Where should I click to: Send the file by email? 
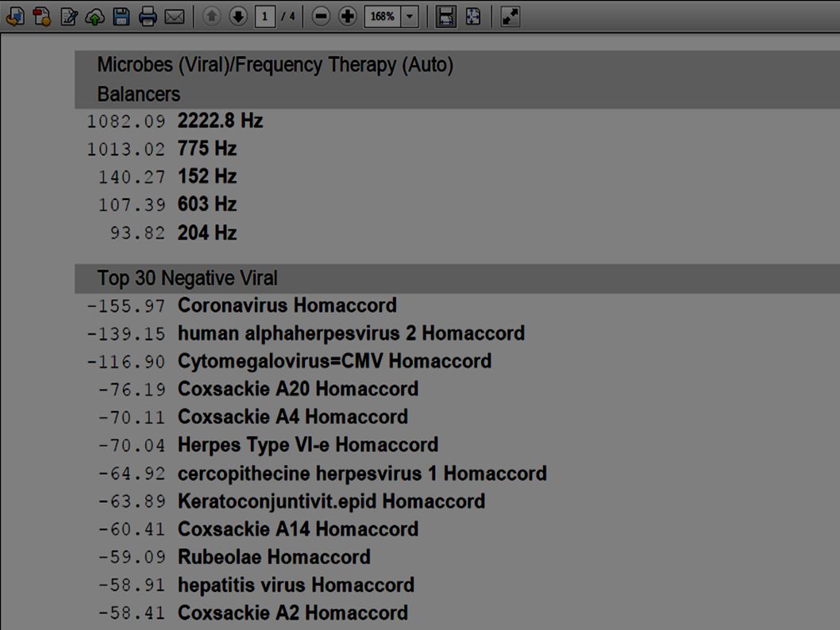click(175, 17)
